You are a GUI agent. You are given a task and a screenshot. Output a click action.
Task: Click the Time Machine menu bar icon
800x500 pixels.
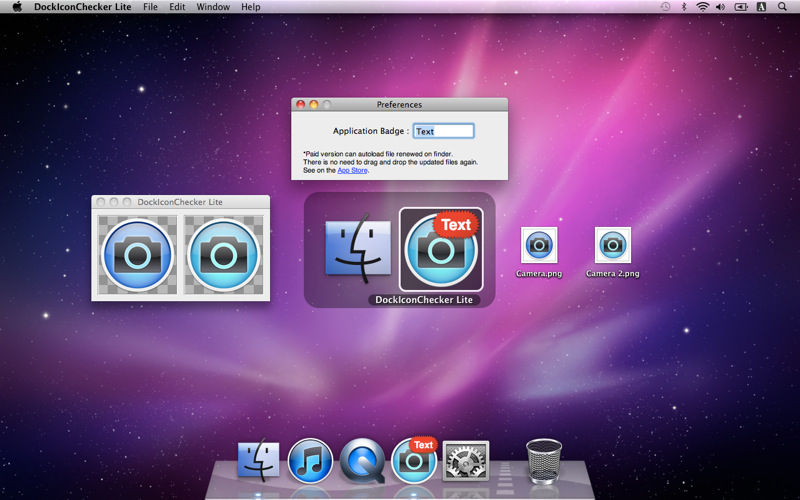coord(665,7)
